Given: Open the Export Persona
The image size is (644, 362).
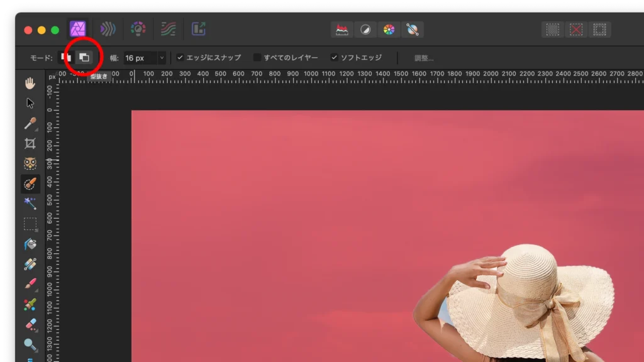Looking at the screenshot, I should tap(199, 29).
